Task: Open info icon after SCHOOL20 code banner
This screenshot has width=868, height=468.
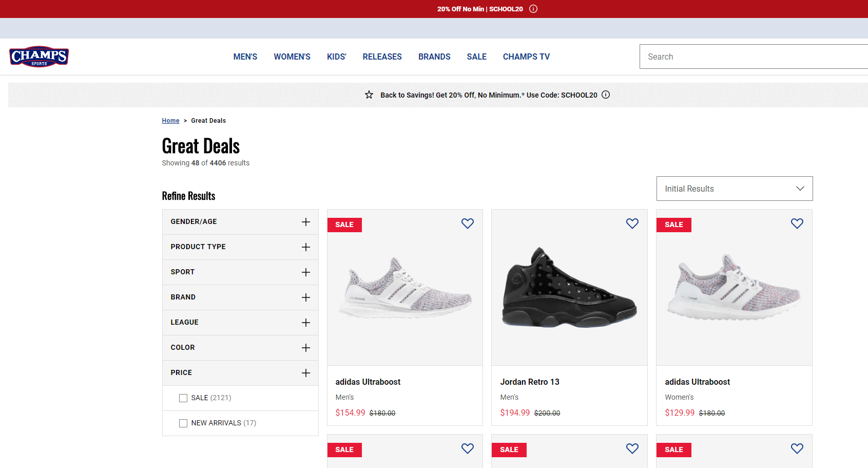Action: (606, 95)
